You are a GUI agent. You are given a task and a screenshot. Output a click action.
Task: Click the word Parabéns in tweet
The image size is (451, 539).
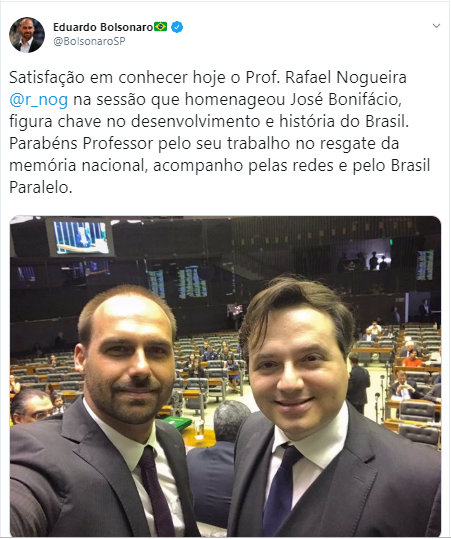[x=44, y=143]
